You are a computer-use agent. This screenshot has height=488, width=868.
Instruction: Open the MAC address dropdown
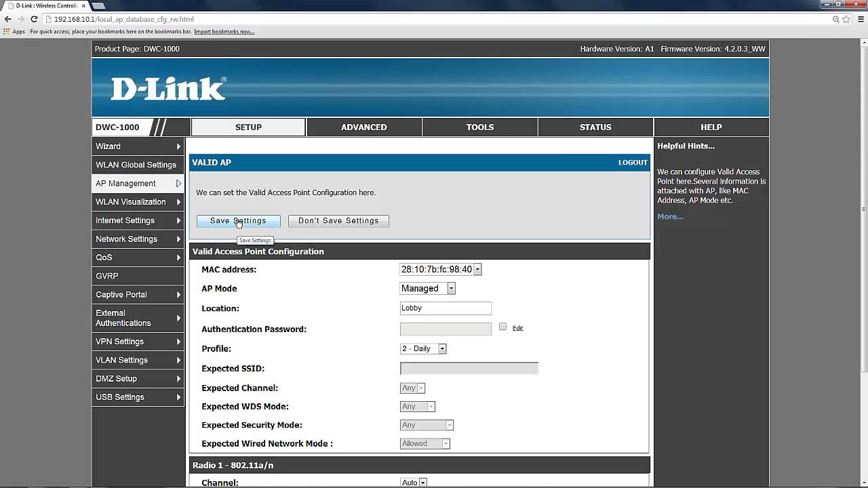[x=441, y=269]
